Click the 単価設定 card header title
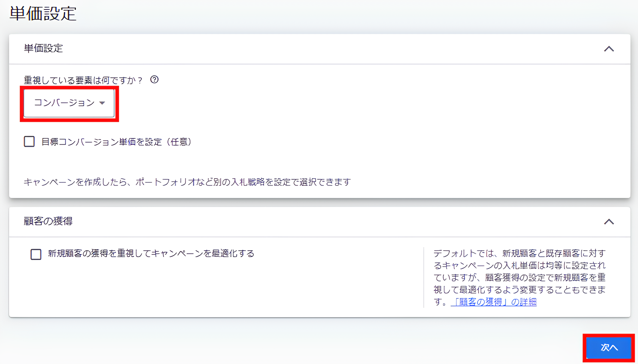This screenshot has width=638, height=364. (x=43, y=49)
